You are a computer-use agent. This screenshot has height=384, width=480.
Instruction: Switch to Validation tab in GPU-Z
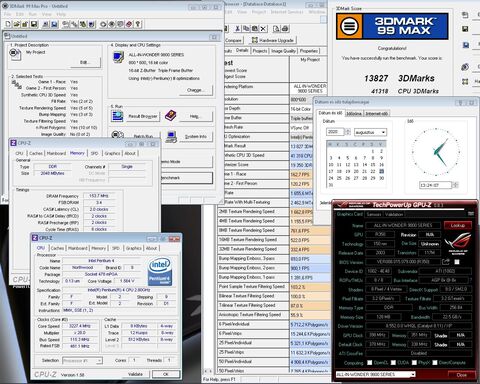coord(394,214)
